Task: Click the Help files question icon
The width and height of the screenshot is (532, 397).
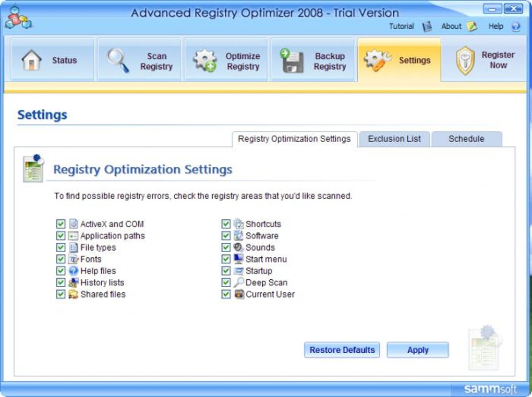Action: (x=74, y=270)
